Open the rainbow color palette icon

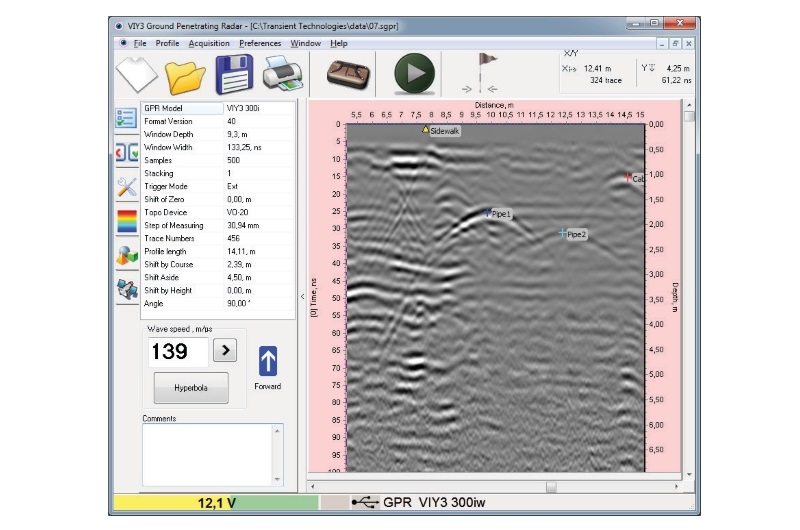127,221
